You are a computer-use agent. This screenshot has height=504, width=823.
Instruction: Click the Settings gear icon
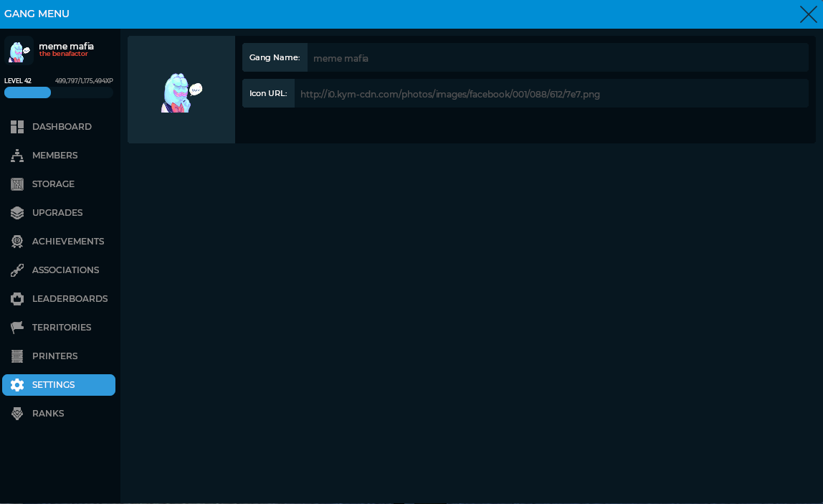tap(17, 385)
